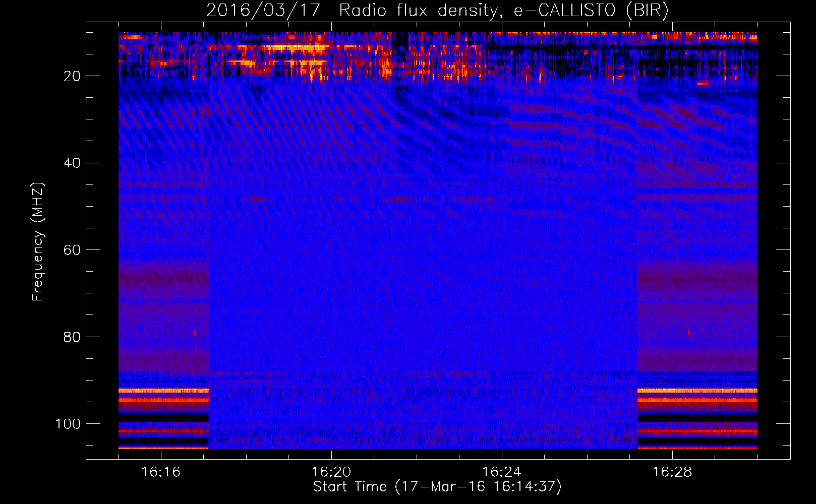Image resolution: width=816 pixels, height=504 pixels.
Task: Click the 20 frequency tick label
Action: click(72, 76)
